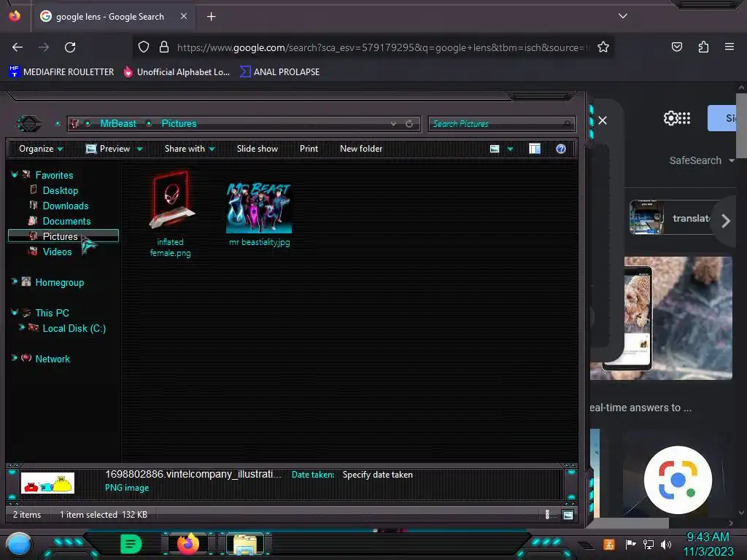Image resolution: width=747 pixels, height=560 pixels.
Task: Select the Network sidebar item
Action: point(53,359)
